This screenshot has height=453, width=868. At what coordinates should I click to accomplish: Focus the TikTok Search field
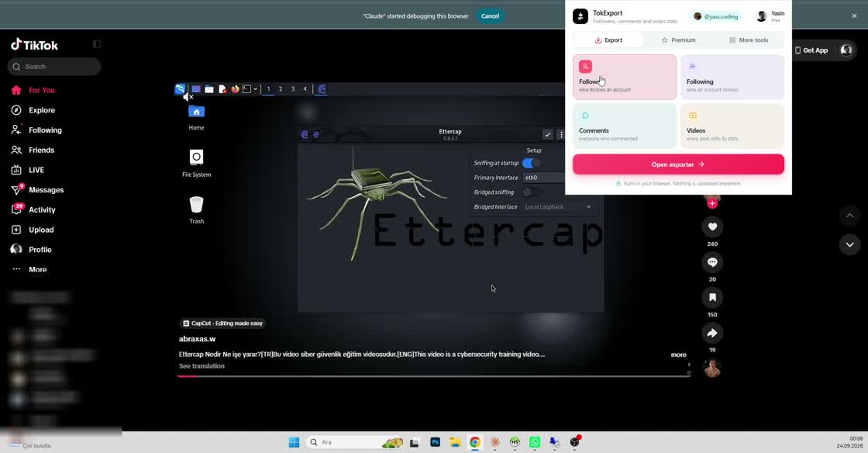[54, 67]
